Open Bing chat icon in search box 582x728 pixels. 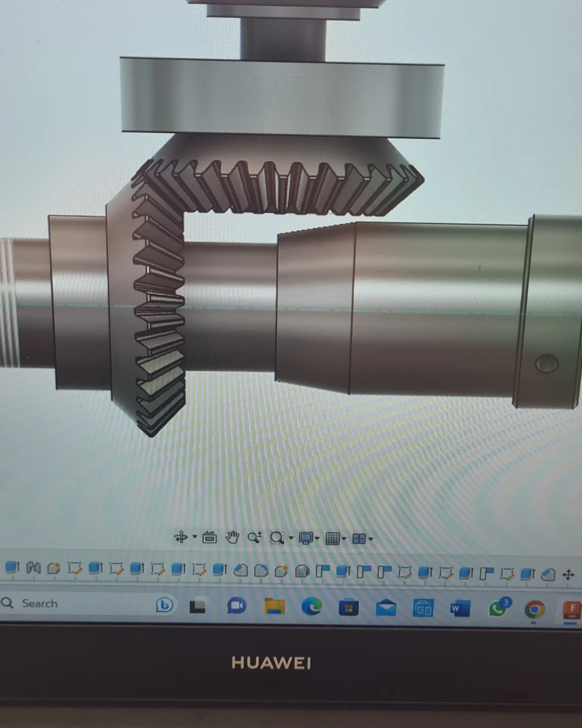click(x=164, y=605)
